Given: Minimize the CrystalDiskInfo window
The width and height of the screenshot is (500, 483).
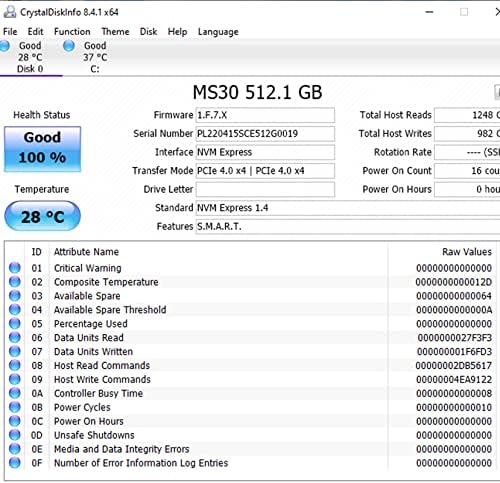Looking at the screenshot, I should [x=429, y=12].
